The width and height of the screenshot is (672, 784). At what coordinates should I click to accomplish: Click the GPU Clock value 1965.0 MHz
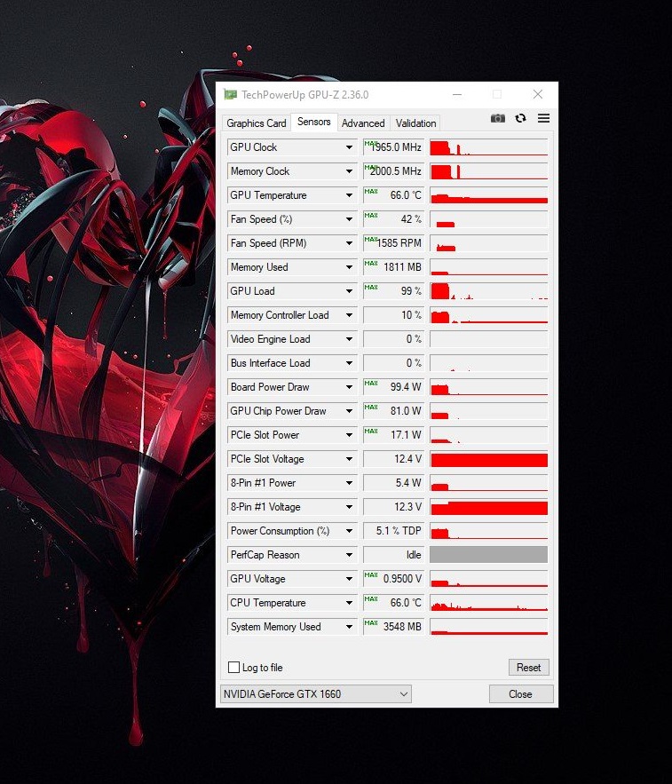tap(393, 147)
